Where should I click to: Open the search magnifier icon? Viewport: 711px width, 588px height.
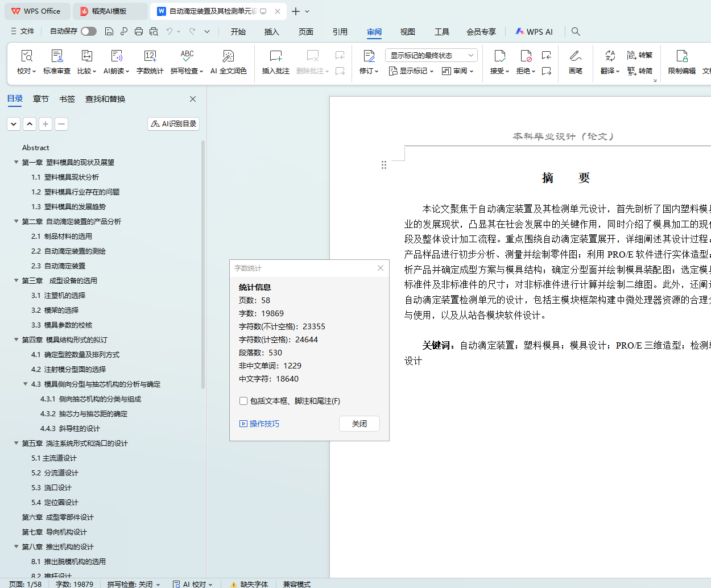point(576,31)
